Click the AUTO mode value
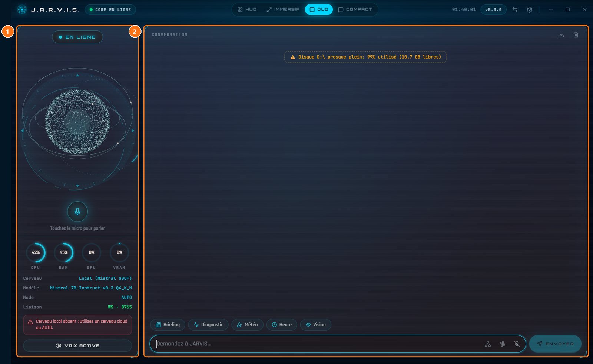Viewport: 593px width, 364px height. (x=126, y=298)
